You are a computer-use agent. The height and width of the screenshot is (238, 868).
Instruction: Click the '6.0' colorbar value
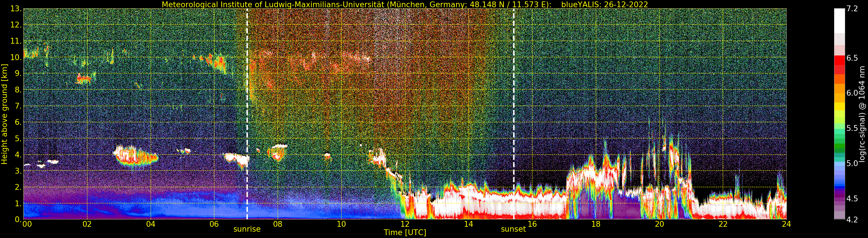852,93
